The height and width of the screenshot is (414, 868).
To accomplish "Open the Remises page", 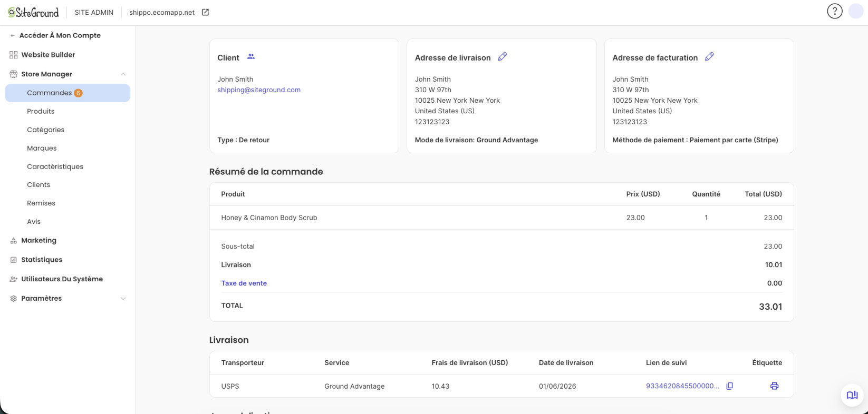I will (41, 203).
